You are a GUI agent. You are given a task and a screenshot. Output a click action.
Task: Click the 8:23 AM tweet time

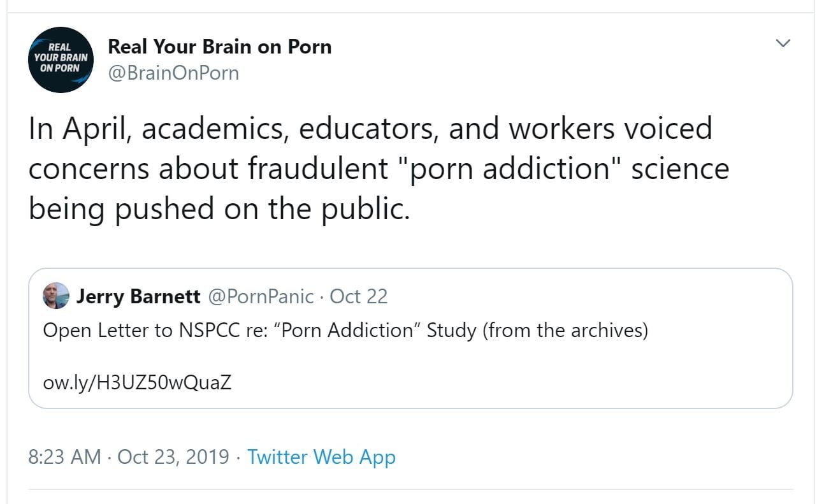click(x=64, y=457)
